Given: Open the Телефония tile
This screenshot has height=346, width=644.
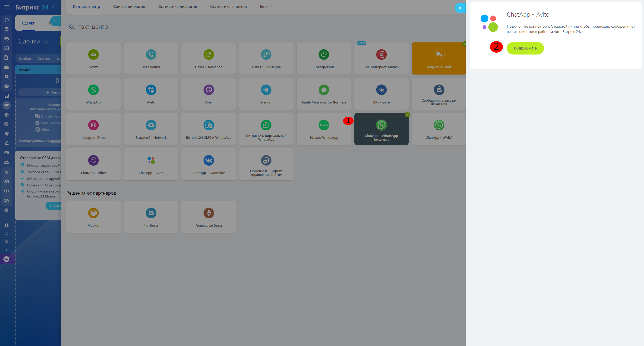Looking at the screenshot, I should pos(151,58).
